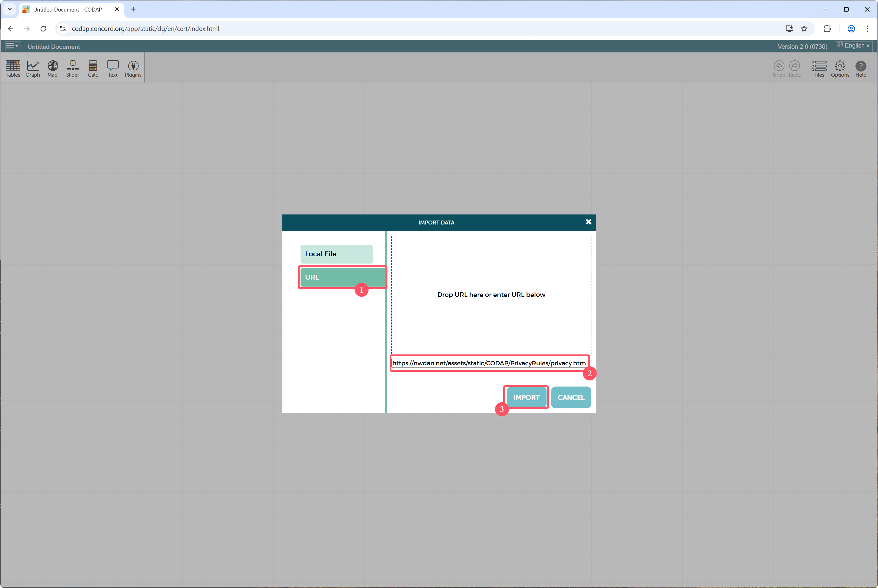Open the Plugins menu
Image resolution: width=878 pixels, height=588 pixels.
tap(133, 69)
